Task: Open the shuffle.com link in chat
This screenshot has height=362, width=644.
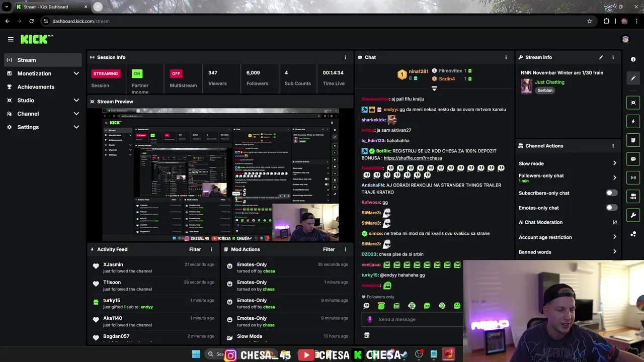Action: [413, 158]
